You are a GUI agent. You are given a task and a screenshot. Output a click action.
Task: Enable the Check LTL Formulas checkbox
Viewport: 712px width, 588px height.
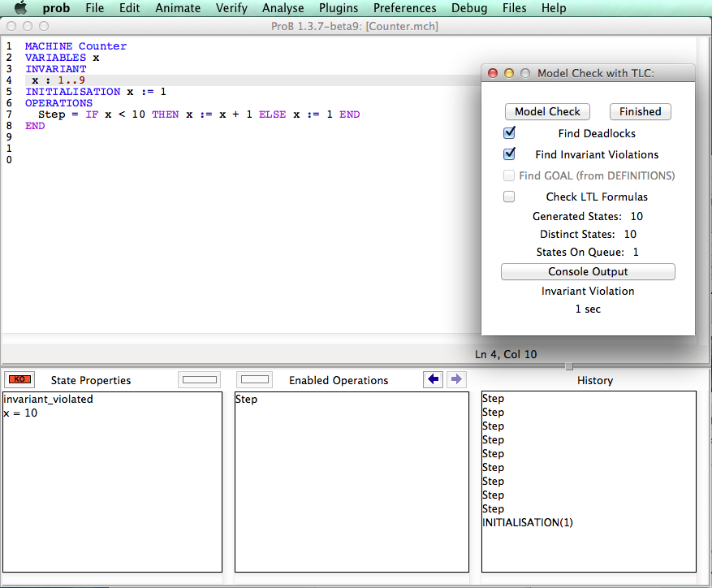coord(510,197)
